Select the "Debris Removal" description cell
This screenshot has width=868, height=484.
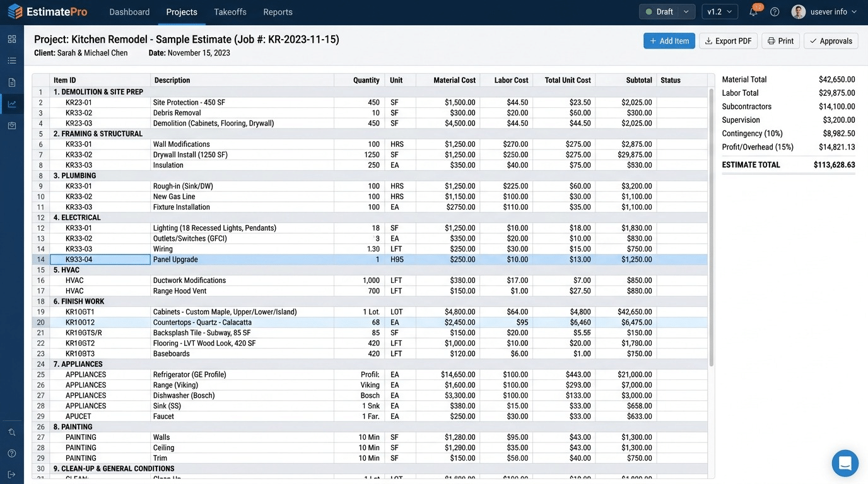242,113
